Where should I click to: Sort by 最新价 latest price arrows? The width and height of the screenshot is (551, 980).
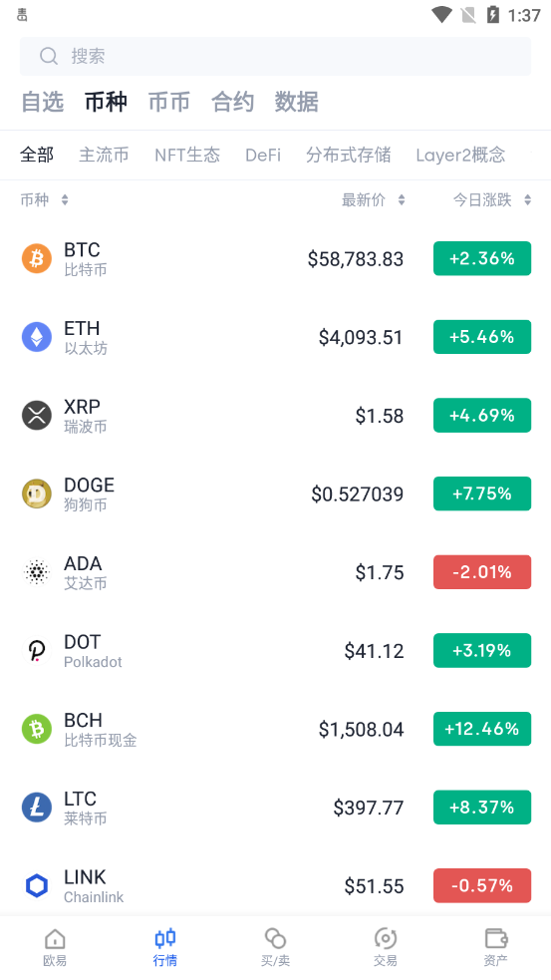[402, 200]
